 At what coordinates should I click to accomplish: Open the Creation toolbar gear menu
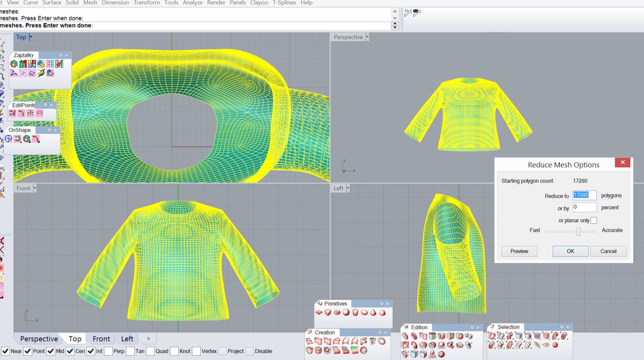(x=380, y=332)
